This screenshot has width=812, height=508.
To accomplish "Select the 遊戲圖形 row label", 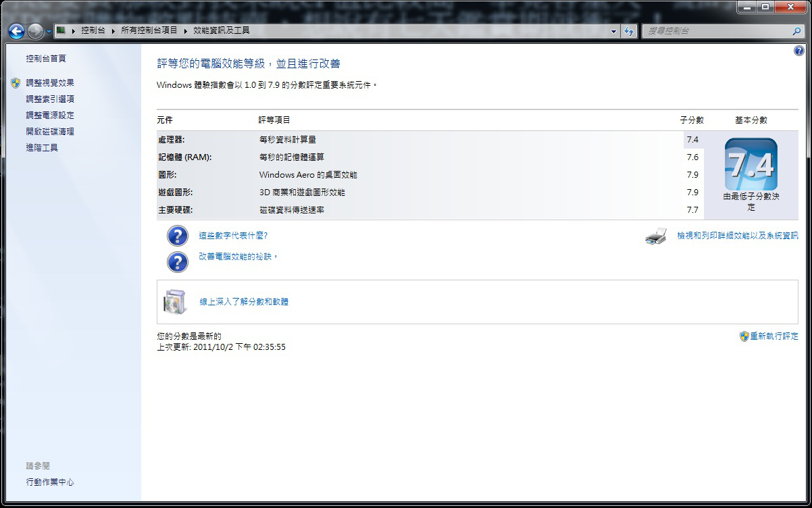I will (175, 193).
